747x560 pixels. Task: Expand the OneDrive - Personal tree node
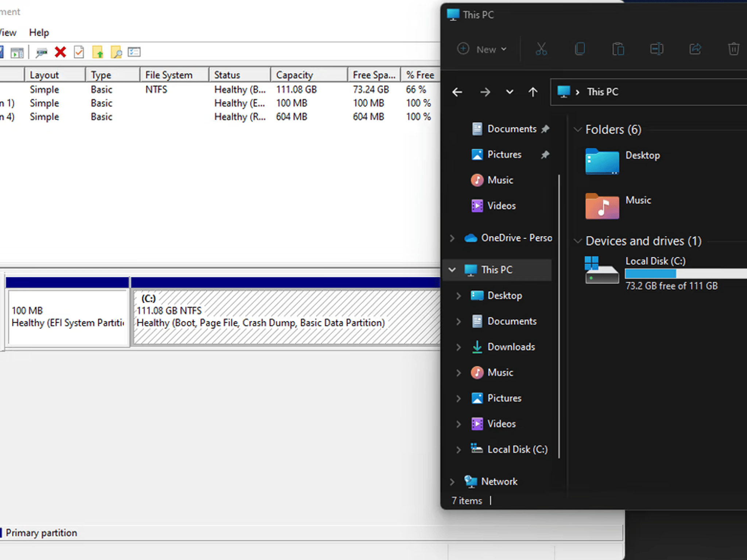(x=452, y=238)
